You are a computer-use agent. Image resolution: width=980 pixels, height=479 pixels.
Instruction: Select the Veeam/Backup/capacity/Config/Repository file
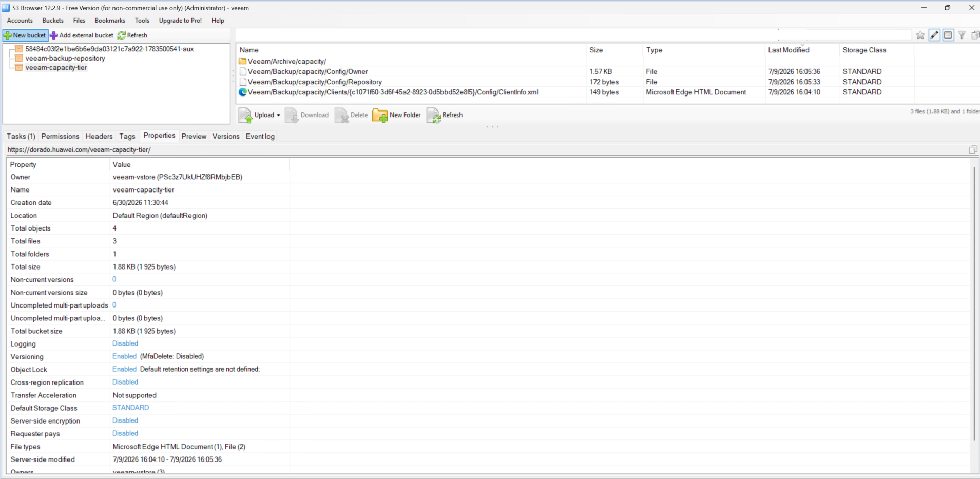pyautogui.click(x=315, y=82)
